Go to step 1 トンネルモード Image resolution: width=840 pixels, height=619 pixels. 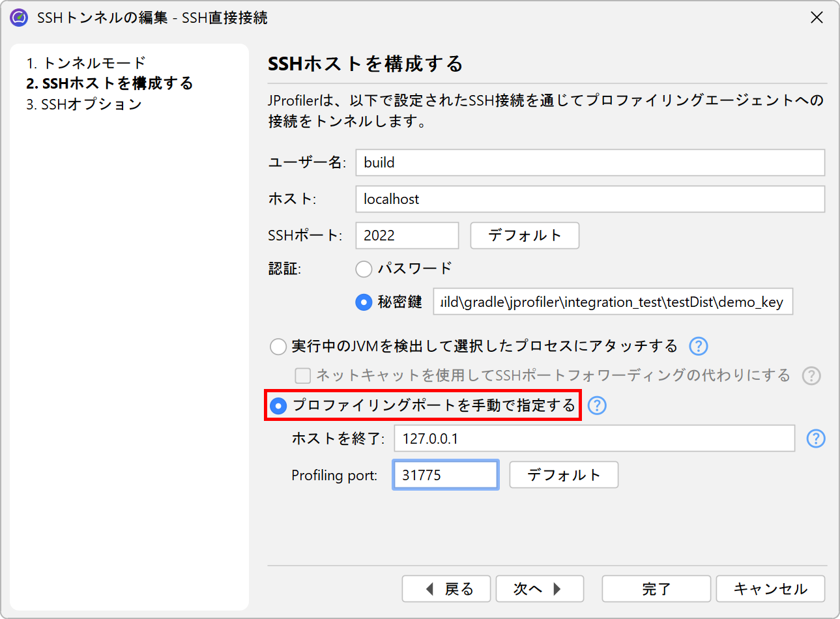pos(86,63)
